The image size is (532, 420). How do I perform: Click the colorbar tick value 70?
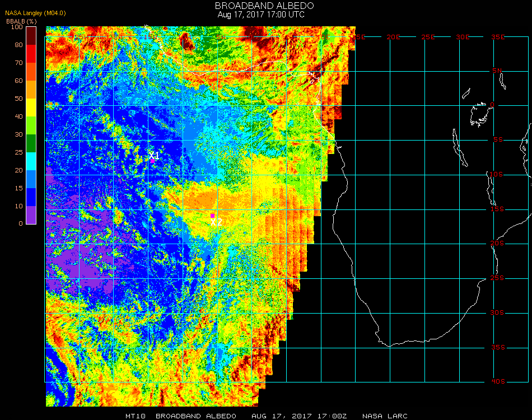click(x=18, y=63)
